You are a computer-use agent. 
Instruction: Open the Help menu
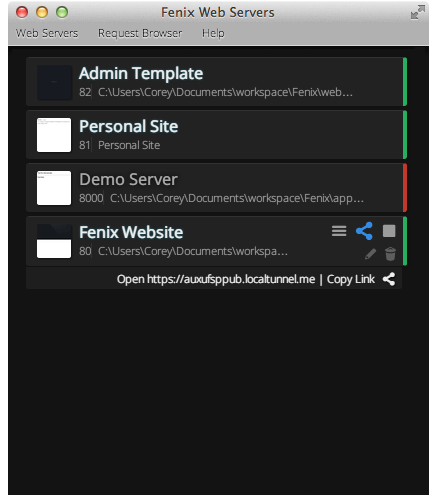(x=213, y=33)
